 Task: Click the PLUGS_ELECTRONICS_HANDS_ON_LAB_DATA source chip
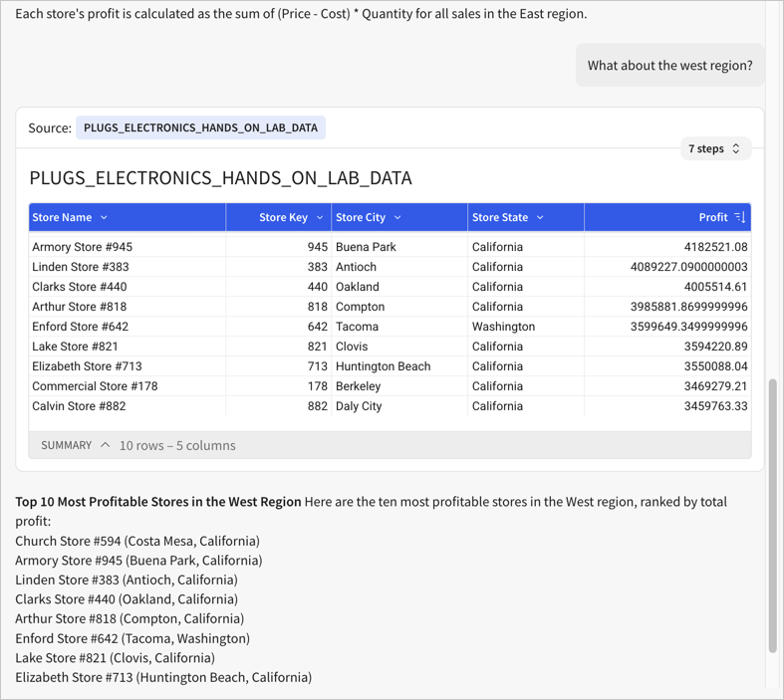click(200, 127)
